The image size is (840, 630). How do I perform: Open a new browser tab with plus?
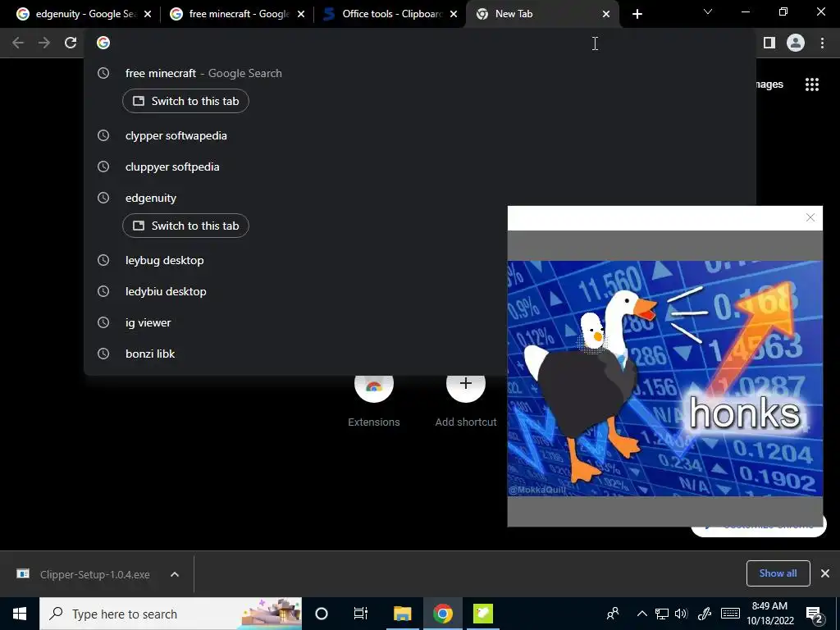pyautogui.click(x=637, y=14)
